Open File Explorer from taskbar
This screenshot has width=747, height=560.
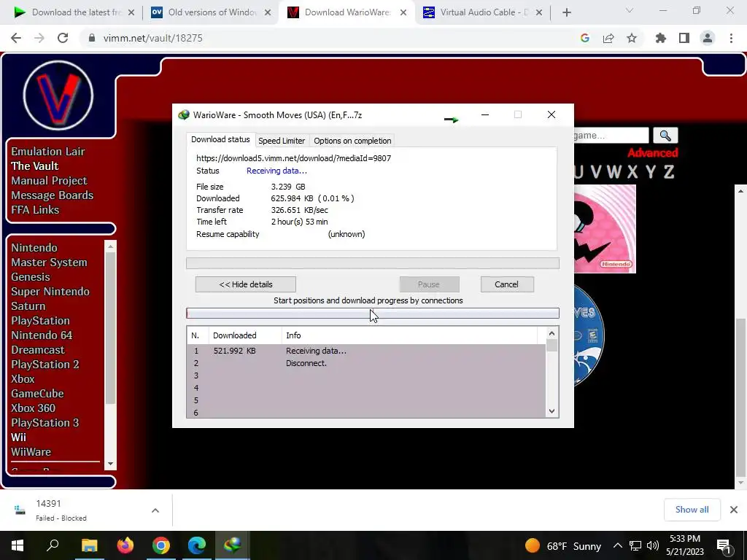point(89,545)
